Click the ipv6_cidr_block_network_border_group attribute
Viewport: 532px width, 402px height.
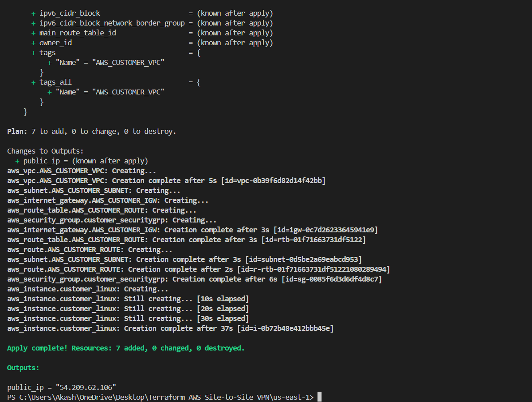[x=112, y=23]
